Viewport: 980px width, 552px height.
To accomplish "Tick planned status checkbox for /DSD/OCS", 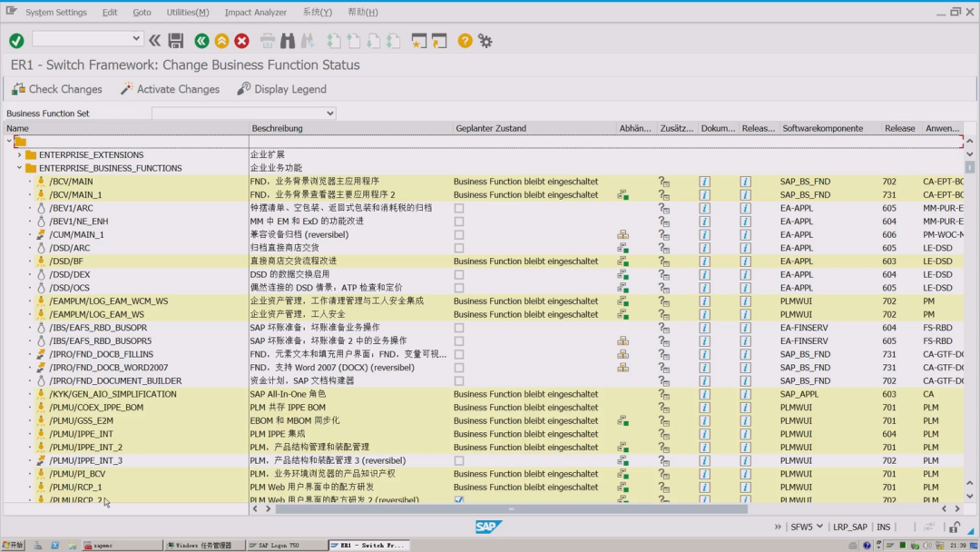I will 459,288.
